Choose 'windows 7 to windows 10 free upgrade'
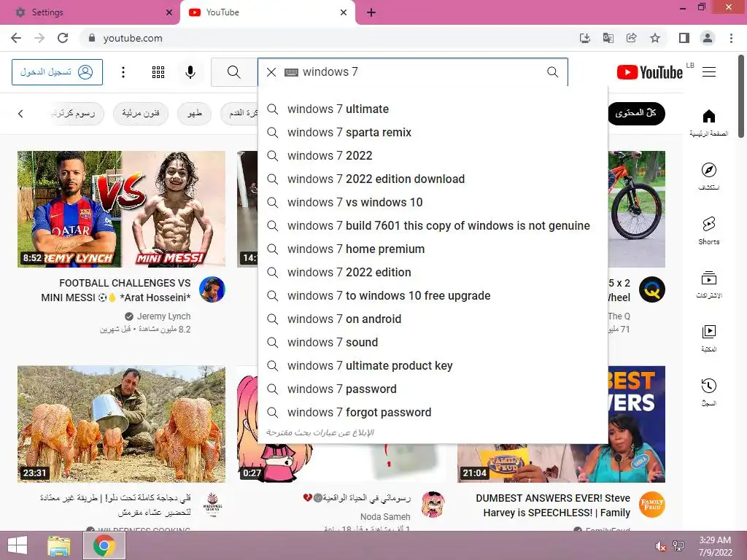Viewport: 747px width, 560px height. [433, 296]
